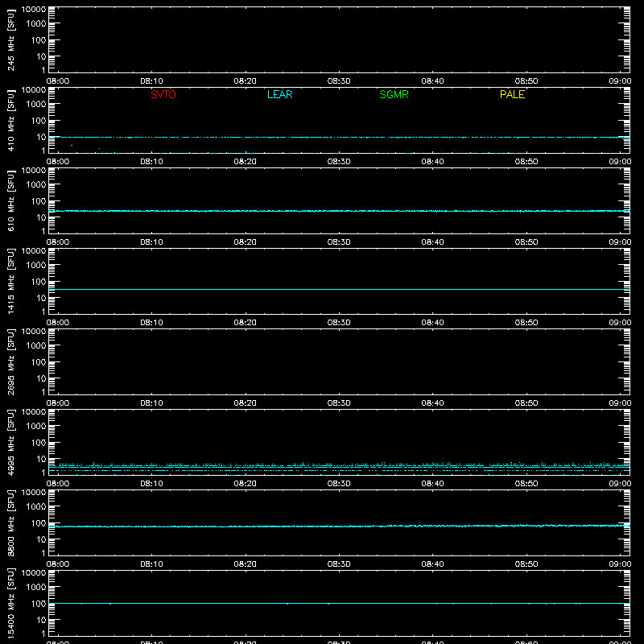This screenshot has height=644, width=644.
Task: Click the 8800 MHz cyan flux trace
Action: coord(339,526)
